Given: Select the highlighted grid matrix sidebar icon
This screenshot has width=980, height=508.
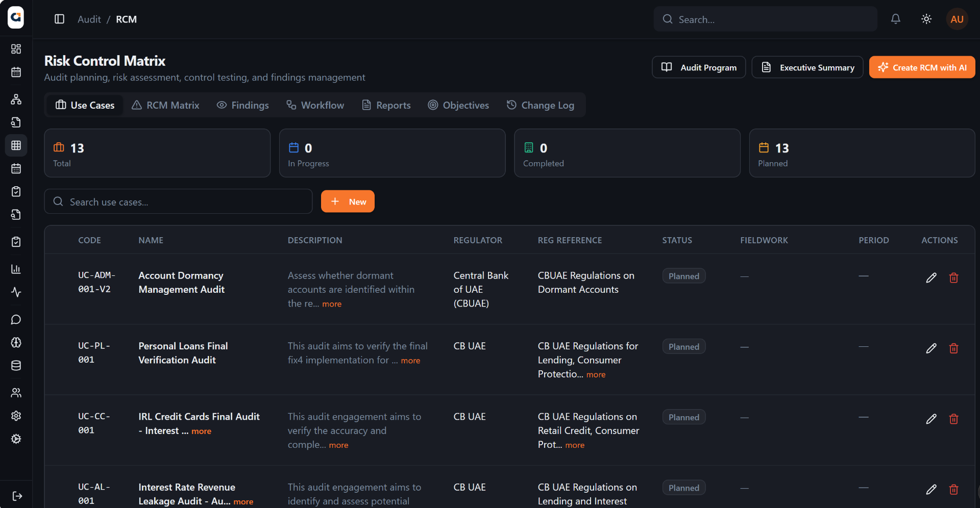Looking at the screenshot, I should click(x=16, y=145).
